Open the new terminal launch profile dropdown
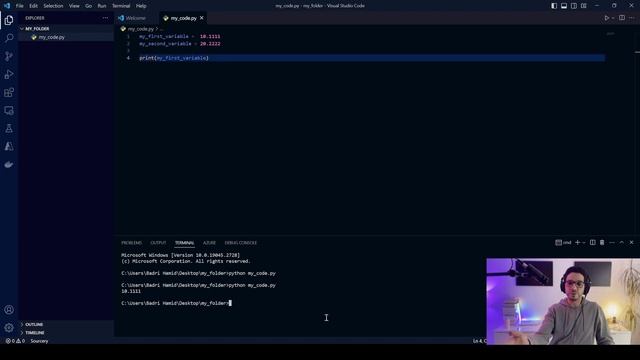Screen dimensions: 640x360 click(584, 243)
